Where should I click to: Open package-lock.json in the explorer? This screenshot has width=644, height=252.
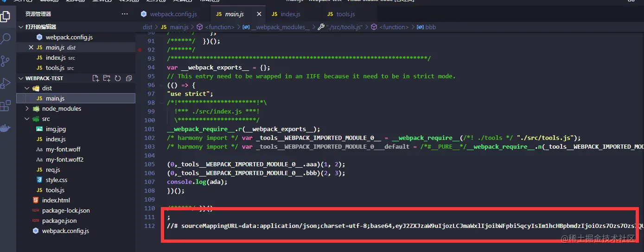[76, 210]
